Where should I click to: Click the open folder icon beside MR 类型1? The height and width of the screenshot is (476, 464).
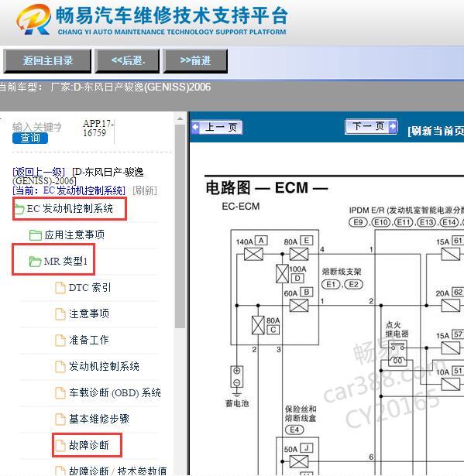click(x=35, y=262)
